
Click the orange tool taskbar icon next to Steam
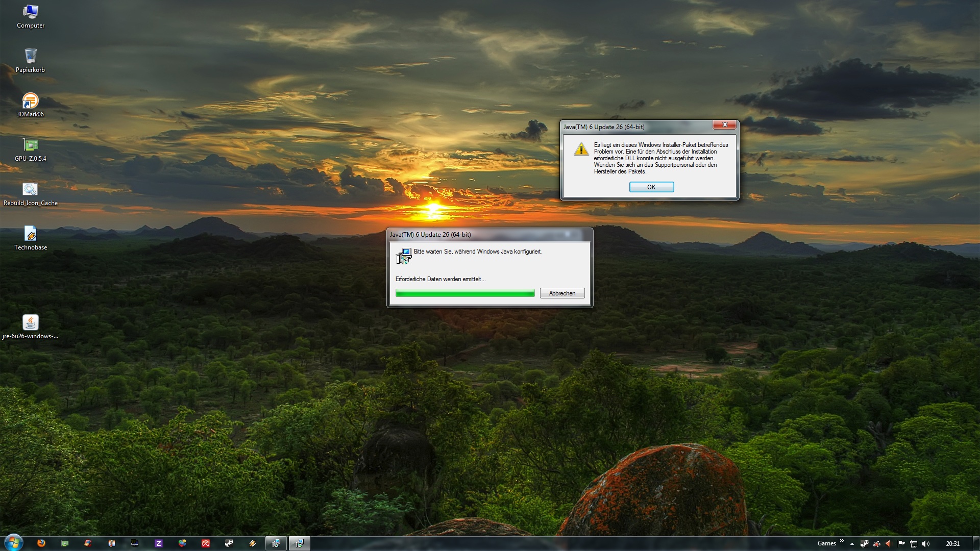coord(253,543)
